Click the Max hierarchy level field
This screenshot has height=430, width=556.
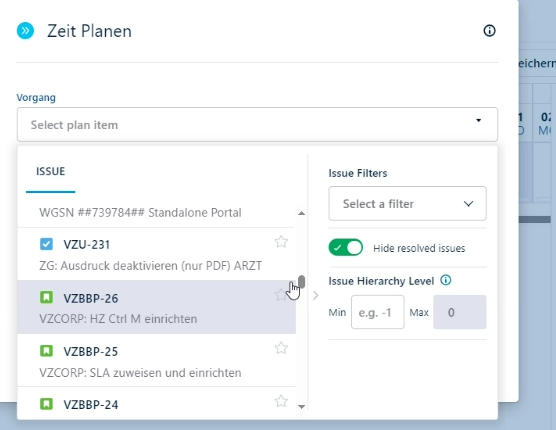(460, 312)
